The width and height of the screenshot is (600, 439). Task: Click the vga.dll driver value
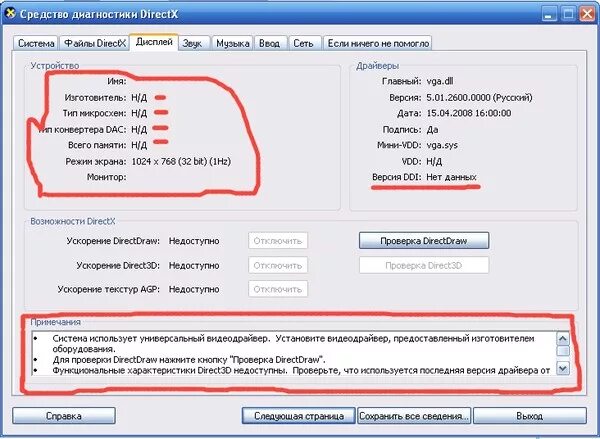point(440,81)
